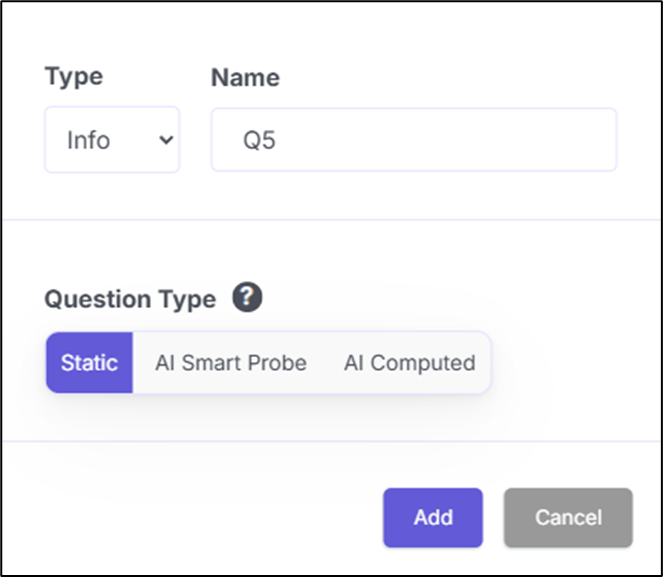The width and height of the screenshot is (663, 577).
Task: Confirm new question Q5 with Add
Action: coord(433,517)
